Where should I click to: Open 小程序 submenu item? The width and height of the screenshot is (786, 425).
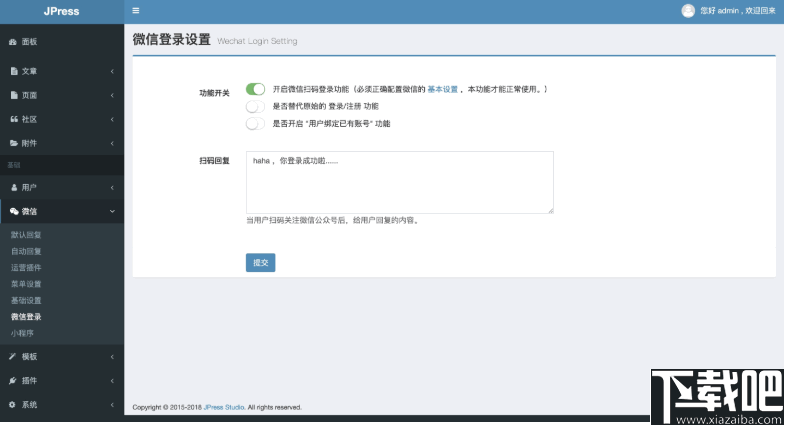22,333
